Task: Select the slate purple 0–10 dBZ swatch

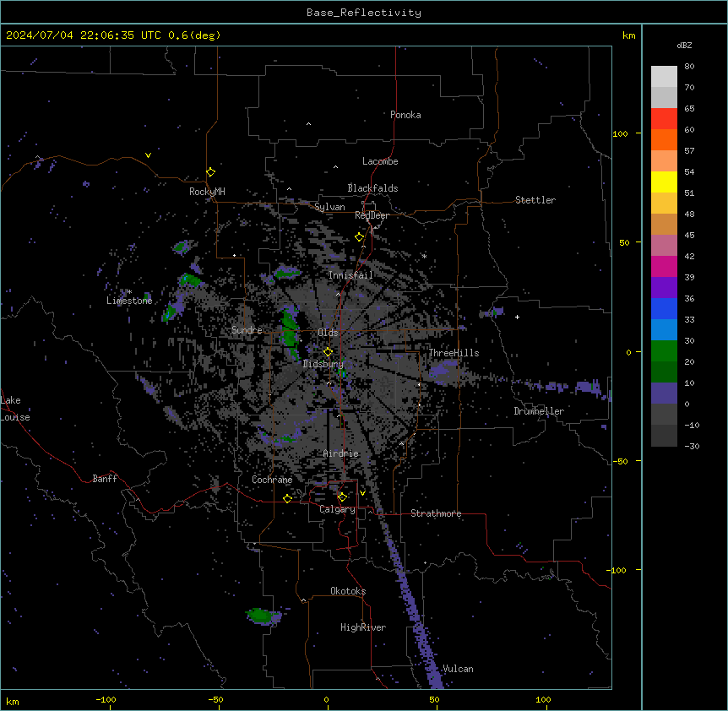Action: (664, 393)
